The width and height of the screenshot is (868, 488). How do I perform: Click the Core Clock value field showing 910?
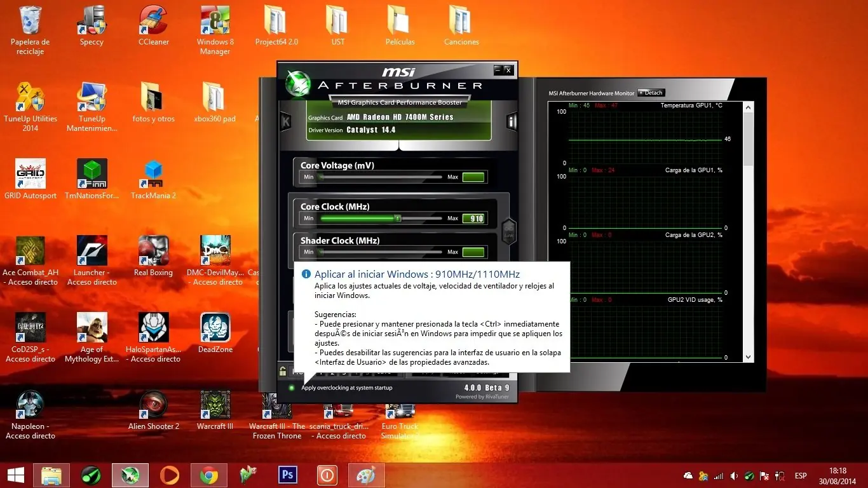pos(473,219)
